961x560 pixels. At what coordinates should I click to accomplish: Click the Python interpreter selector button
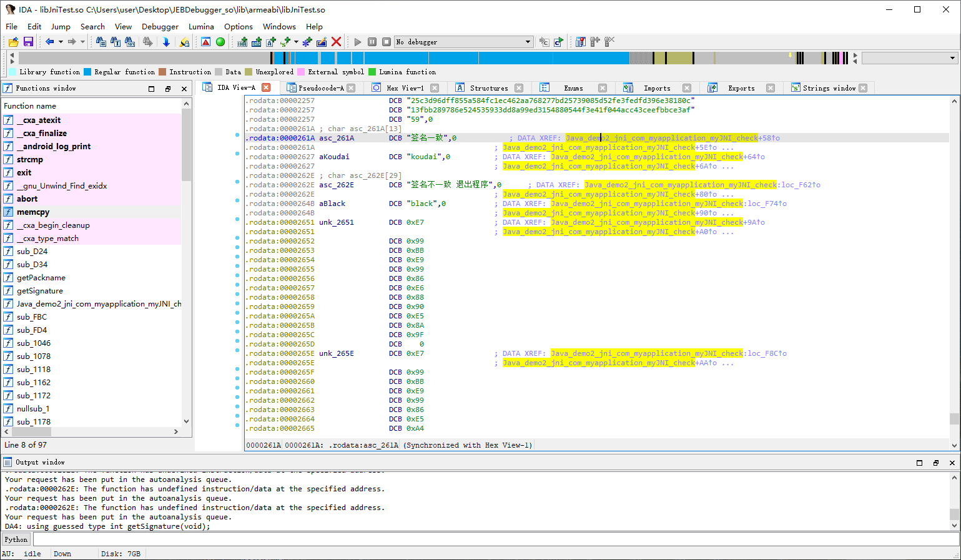pyautogui.click(x=16, y=539)
